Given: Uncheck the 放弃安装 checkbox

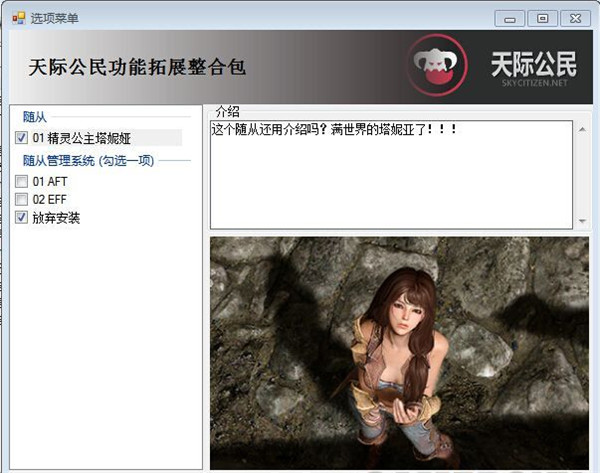Looking at the screenshot, I should pyautogui.click(x=21, y=217).
